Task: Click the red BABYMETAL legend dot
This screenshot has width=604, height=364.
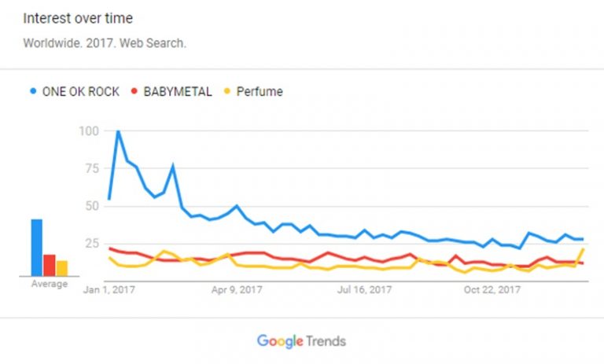Action: pyautogui.click(x=134, y=91)
